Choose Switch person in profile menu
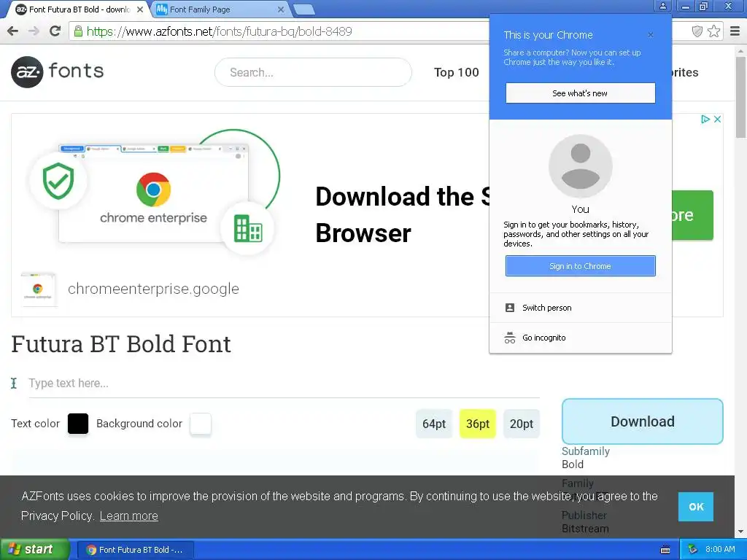This screenshot has height=560, width=747. 580,308
